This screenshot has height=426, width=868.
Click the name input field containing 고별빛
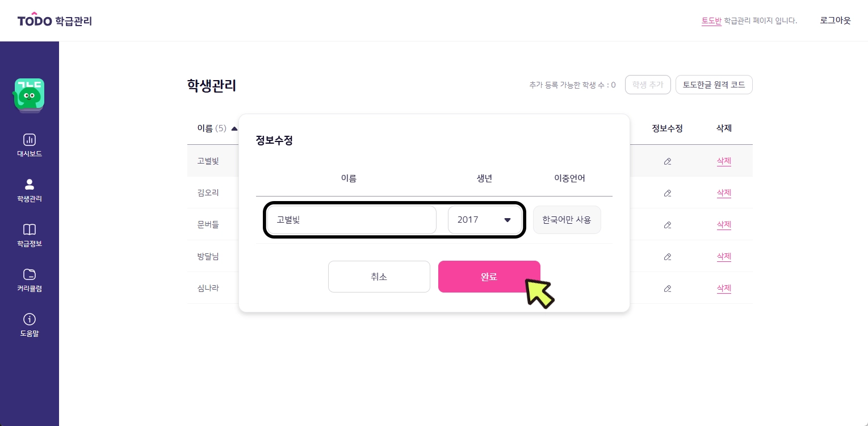click(x=351, y=220)
